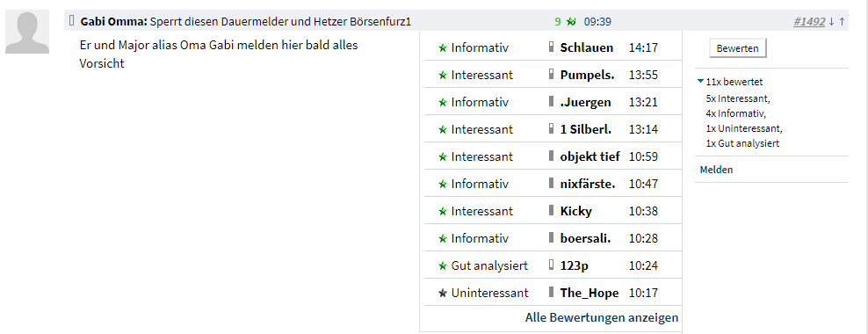Open user profile Schlauen
Image resolution: width=868 pixels, height=334 pixels.
[x=587, y=47]
